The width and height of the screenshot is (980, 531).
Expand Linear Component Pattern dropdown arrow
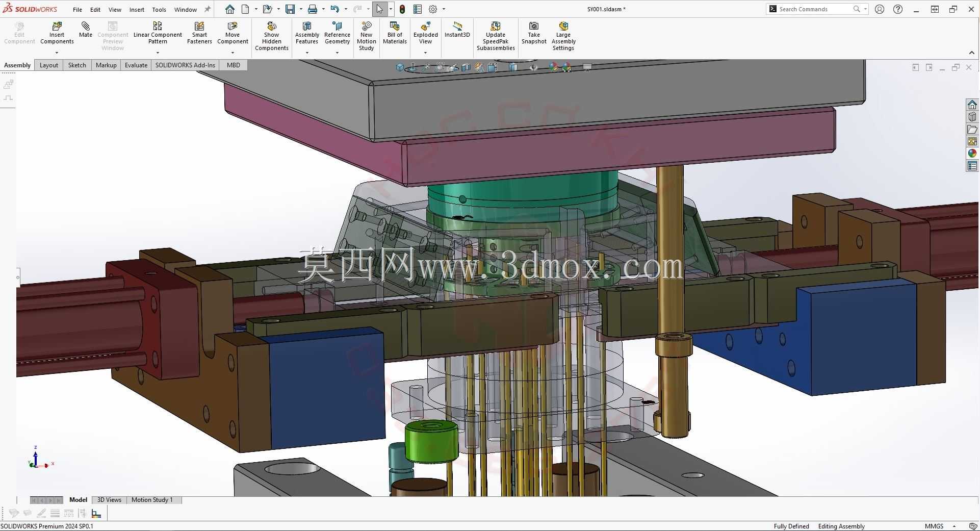(x=158, y=53)
